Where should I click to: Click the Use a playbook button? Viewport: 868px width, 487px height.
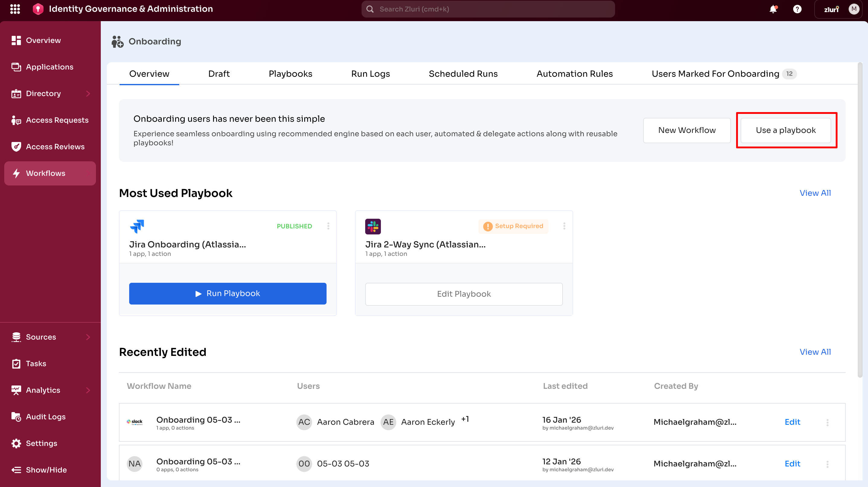point(786,130)
